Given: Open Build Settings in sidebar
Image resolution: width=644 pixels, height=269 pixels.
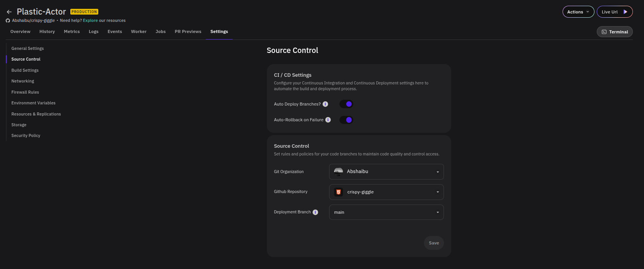Looking at the screenshot, I should [25, 70].
